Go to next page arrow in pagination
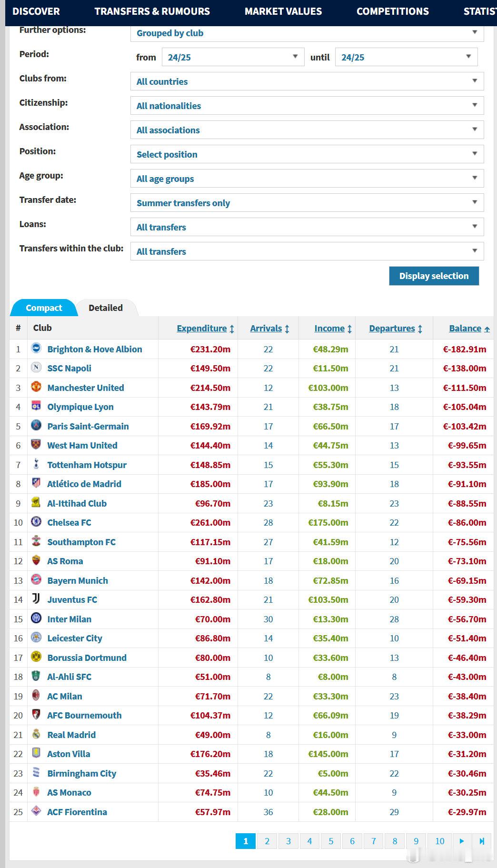497x868 pixels. (461, 841)
